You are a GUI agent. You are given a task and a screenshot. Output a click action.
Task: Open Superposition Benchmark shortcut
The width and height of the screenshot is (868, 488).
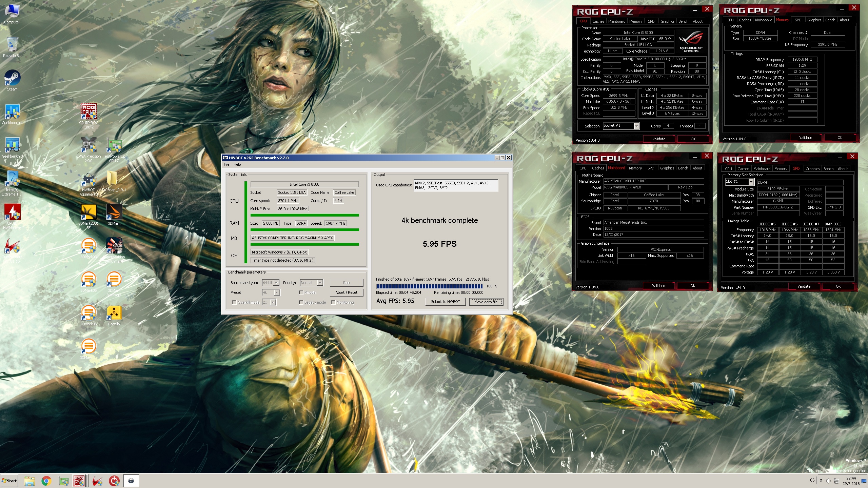coord(114,250)
